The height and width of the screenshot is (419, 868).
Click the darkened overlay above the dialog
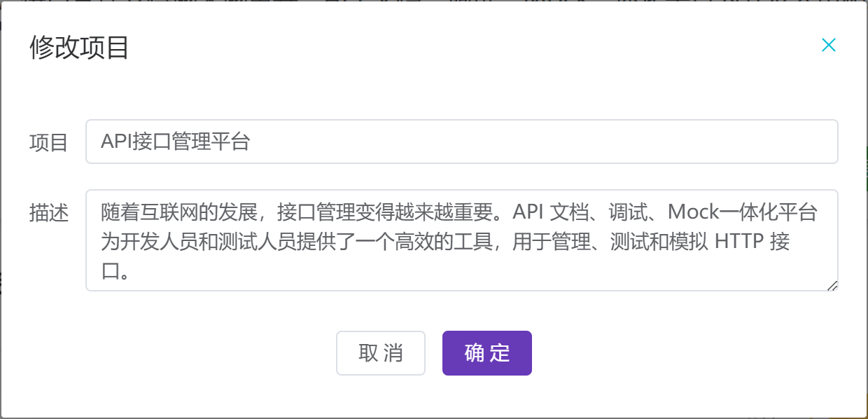[434, 6]
